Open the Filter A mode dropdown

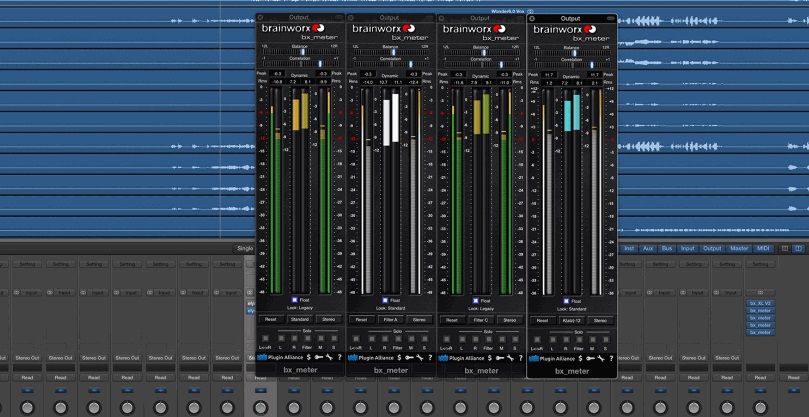(391, 320)
